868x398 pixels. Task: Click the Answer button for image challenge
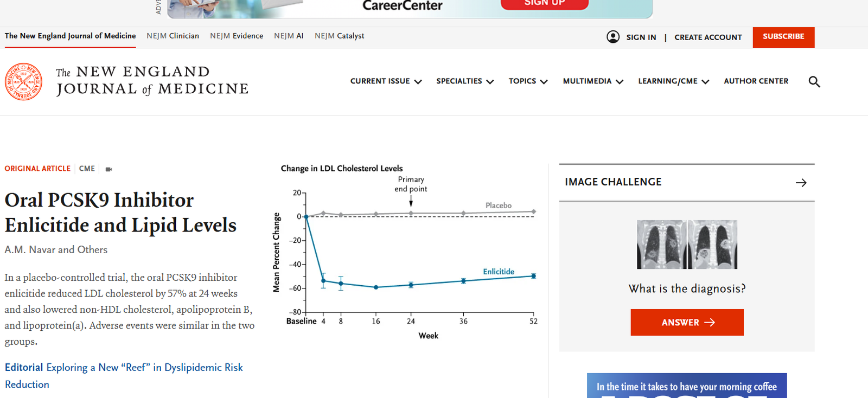(687, 323)
